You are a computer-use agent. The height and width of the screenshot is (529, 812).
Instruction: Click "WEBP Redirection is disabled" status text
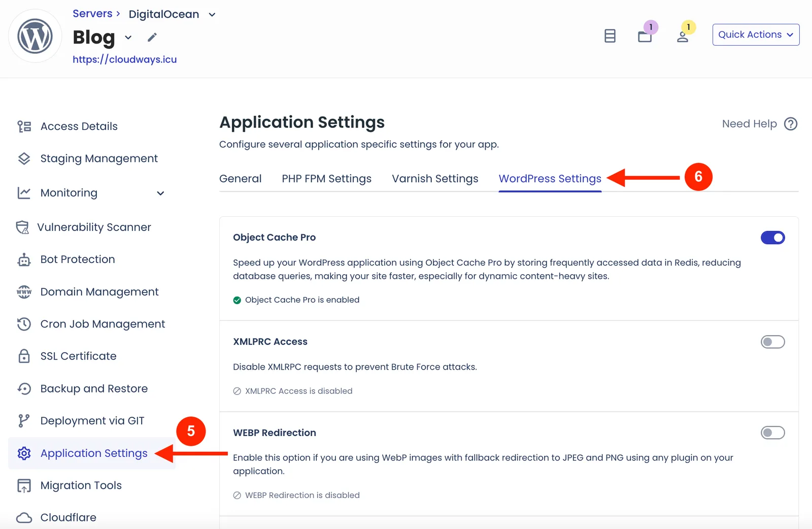click(302, 495)
